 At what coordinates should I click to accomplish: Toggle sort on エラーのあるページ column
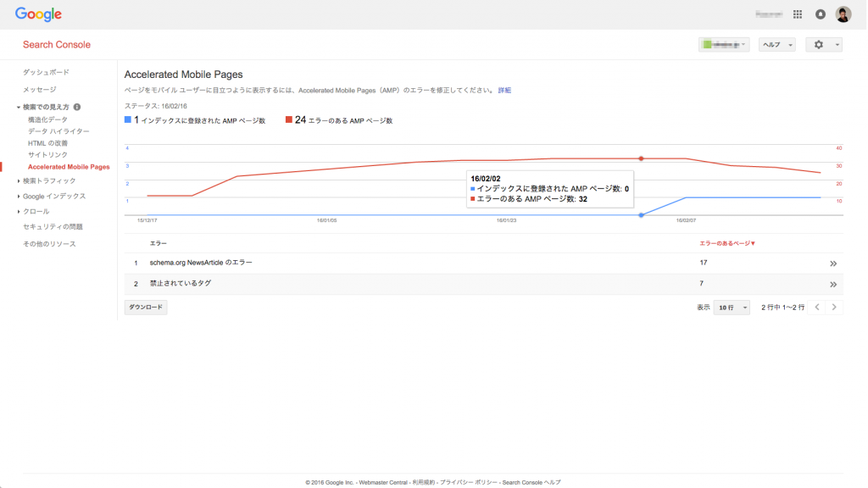726,241
